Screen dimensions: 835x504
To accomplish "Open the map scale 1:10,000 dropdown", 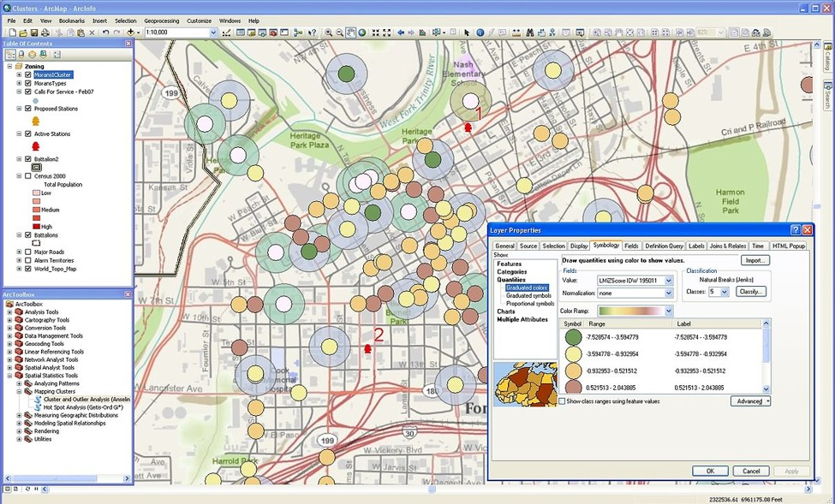I will [x=213, y=33].
